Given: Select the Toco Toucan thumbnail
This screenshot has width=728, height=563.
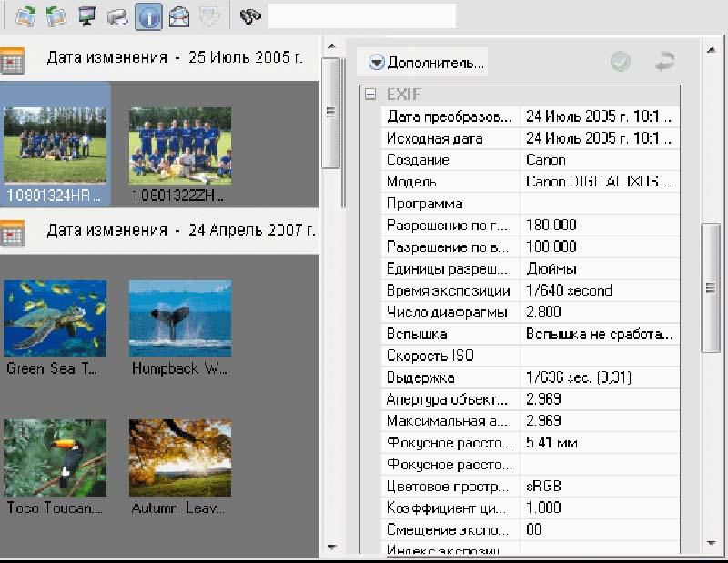Looking at the screenshot, I should [55, 457].
